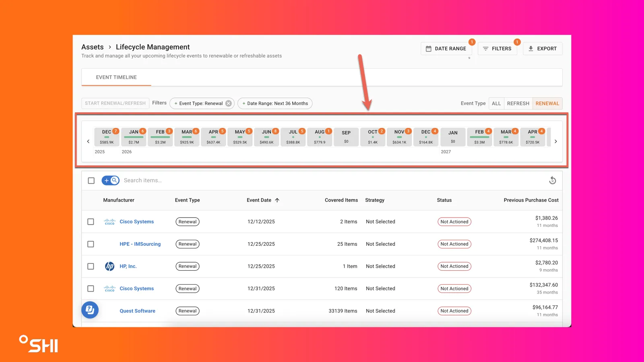
Task: Select the RENEWAL event type option
Action: click(x=547, y=103)
